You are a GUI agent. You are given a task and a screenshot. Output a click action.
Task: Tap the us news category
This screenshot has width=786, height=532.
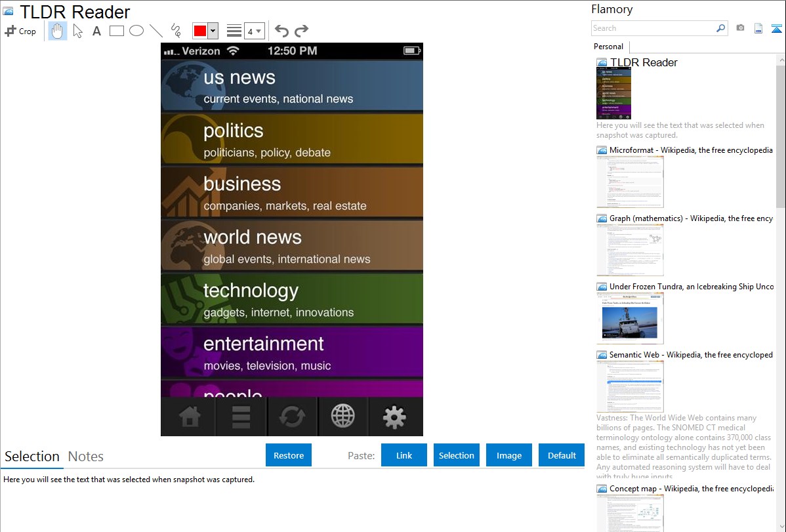(x=292, y=86)
